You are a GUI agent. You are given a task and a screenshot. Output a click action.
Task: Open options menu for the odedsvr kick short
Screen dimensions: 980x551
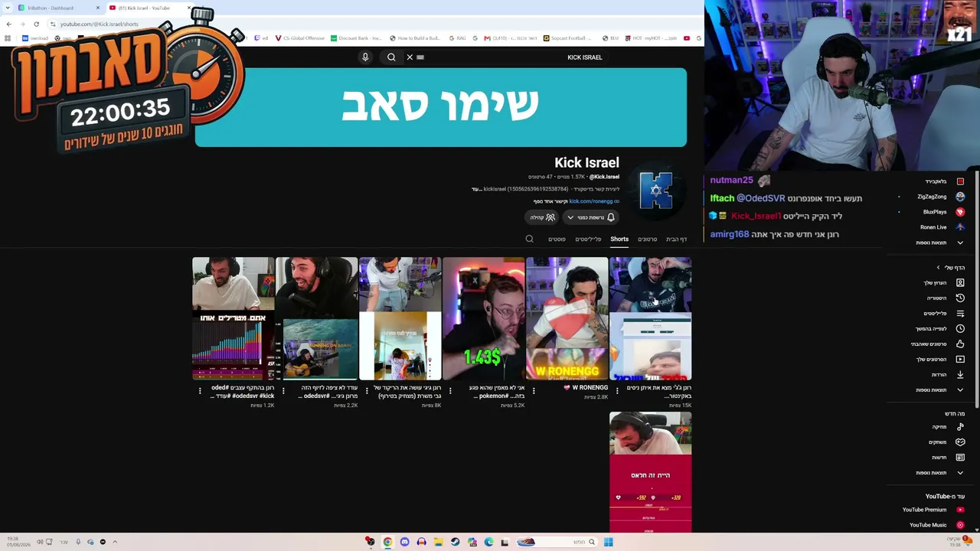tap(200, 390)
